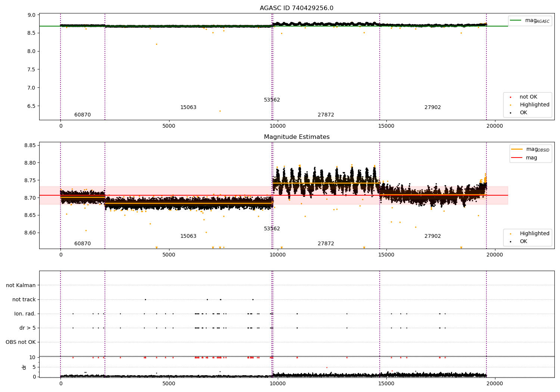
Task: Click OBSID label 27872 in the middle plot
Action: click(x=326, y=244)
